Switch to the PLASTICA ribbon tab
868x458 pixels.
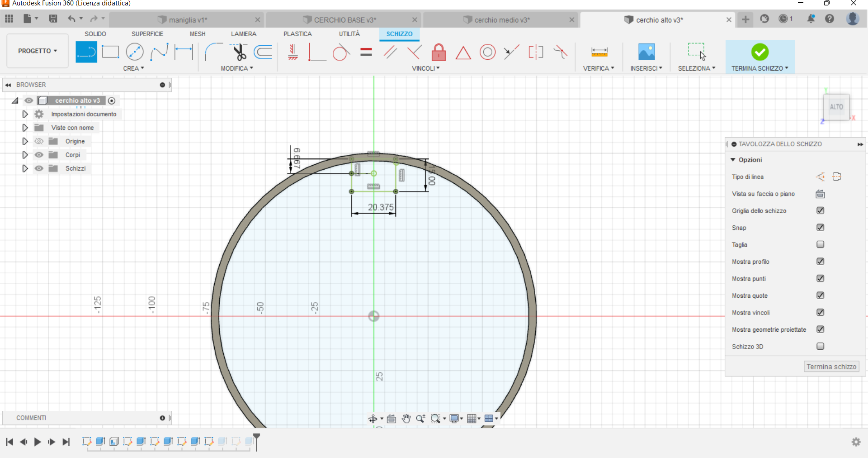tap(297, 33)
